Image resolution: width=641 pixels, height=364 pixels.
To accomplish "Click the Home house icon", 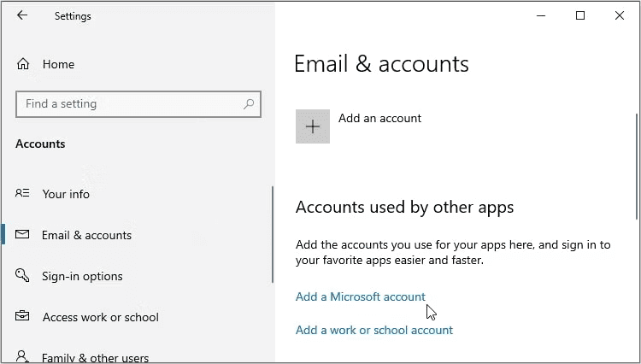I will [x=23, y=64].
